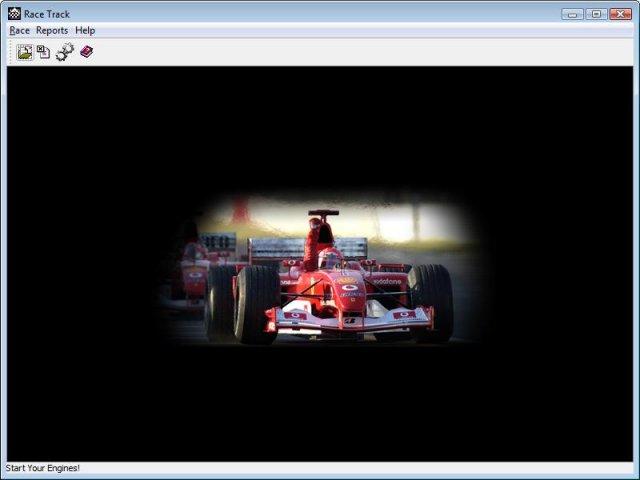This screenshot has width=640, height=480.
Task: Click the front car's left-side front tire
Action: point(256,302)
